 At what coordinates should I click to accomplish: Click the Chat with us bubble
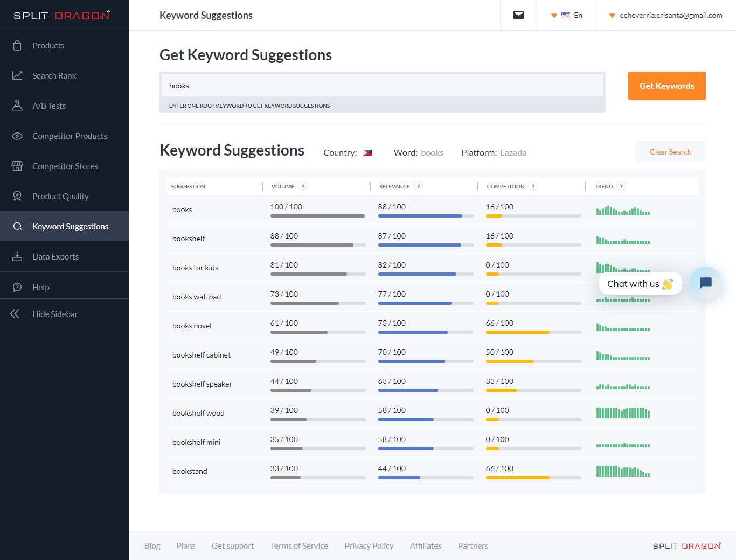click(640, 284)
